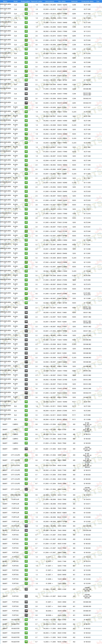This screenshot has width=102, height=644.
Task: Click the petrol icon in the FORFOUR 1.3 row
Action: (26, 508)
